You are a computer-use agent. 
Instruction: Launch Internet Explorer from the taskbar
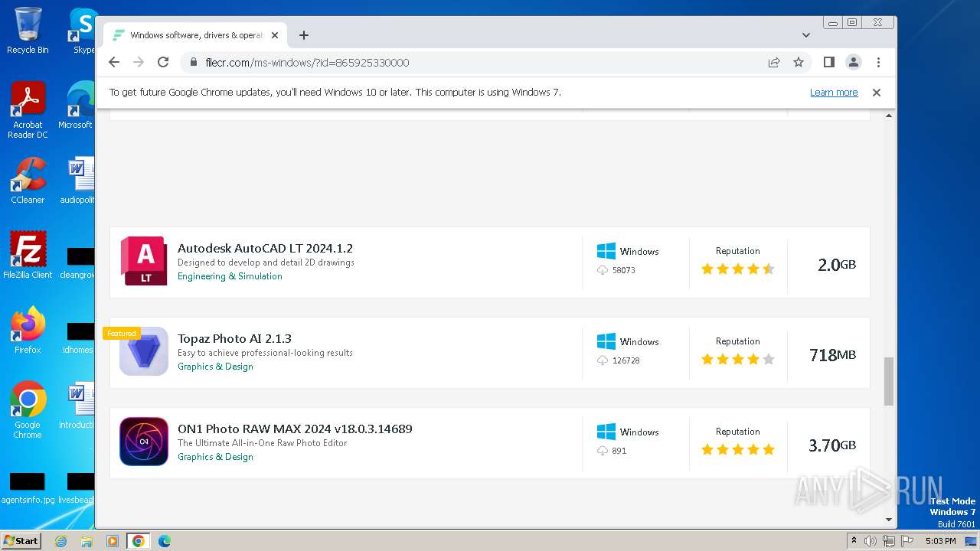click(x=60, y=541)
